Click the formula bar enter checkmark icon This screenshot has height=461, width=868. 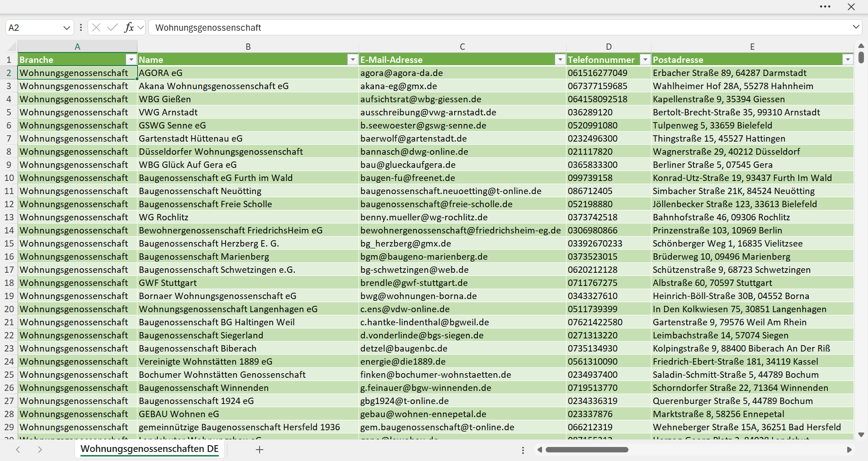click(112, 28)
